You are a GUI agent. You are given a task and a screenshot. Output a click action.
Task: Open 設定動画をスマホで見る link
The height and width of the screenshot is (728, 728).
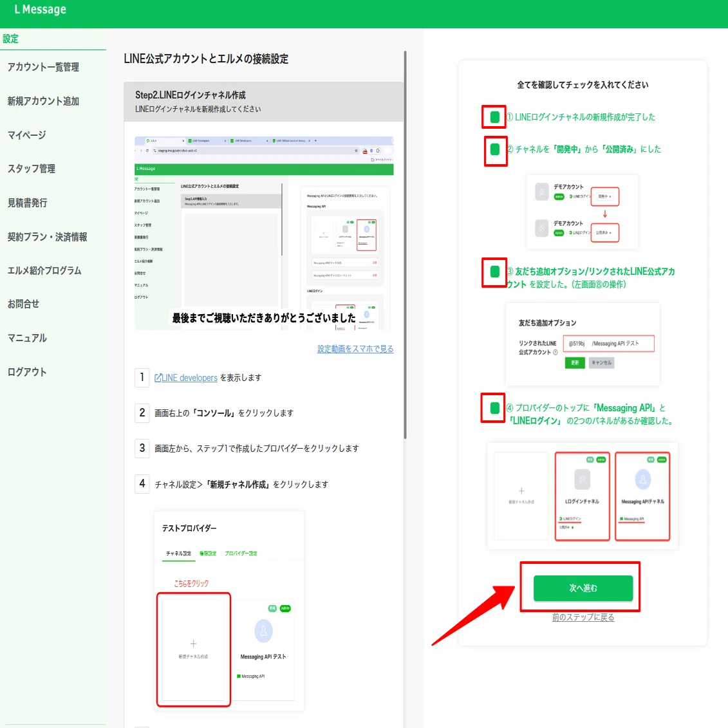pyautogui.click(x=355, y=349)
